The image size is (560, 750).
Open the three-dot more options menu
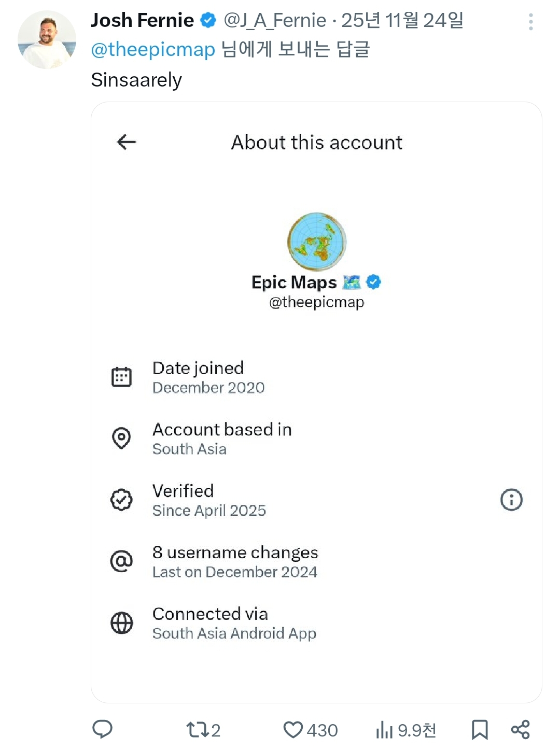coord(530,22)
